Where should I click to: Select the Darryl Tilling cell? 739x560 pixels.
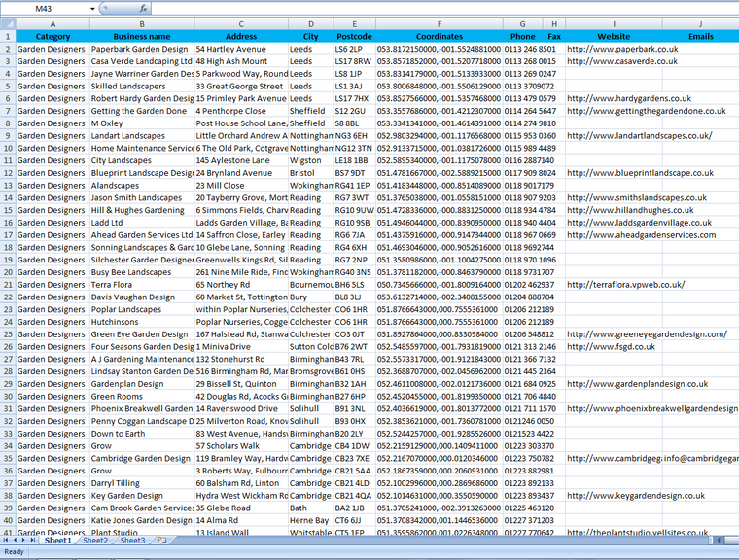[x=142, y=483]
